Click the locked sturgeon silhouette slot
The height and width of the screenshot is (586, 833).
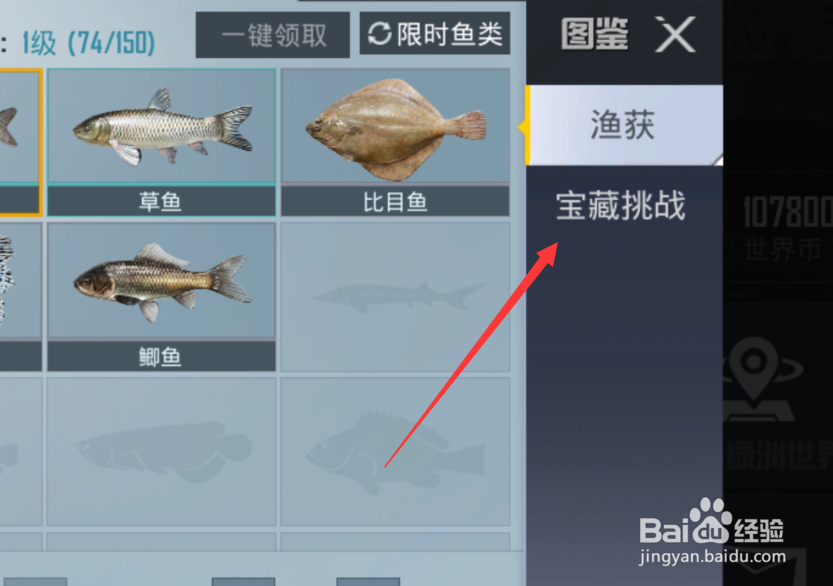(x=395, y=297)
